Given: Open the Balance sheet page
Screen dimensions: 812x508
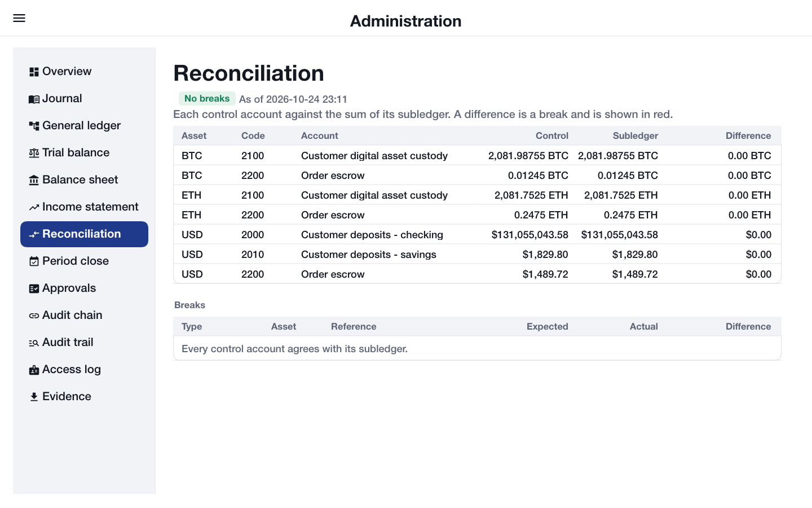Looking at the screenshot, I should pyautogui.click(x=84, y=180).
